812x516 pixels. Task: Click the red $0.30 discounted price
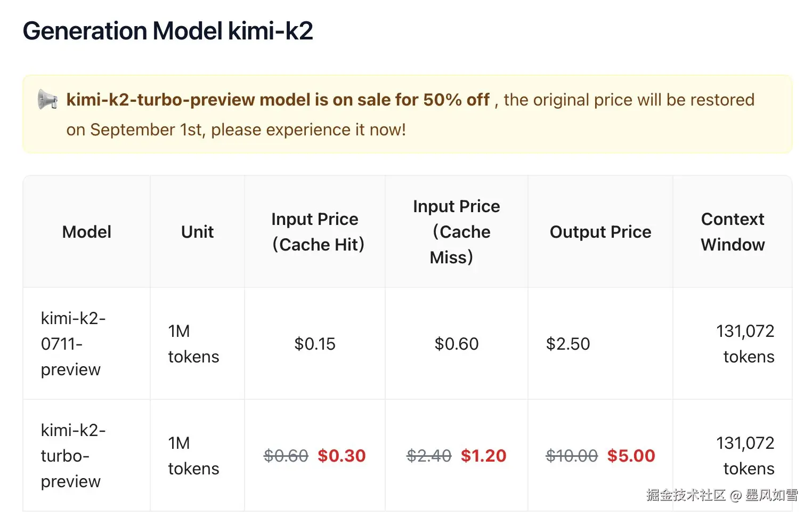coord(342,456)
